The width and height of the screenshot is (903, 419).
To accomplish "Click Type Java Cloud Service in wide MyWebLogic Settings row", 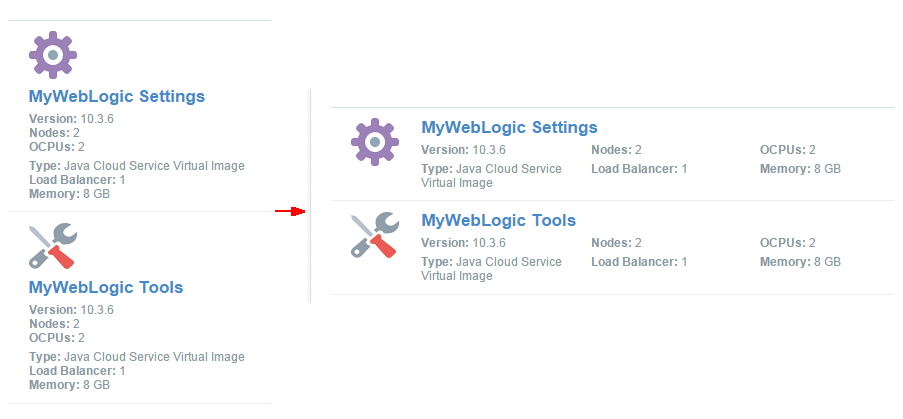I will [x=491, y=176].
